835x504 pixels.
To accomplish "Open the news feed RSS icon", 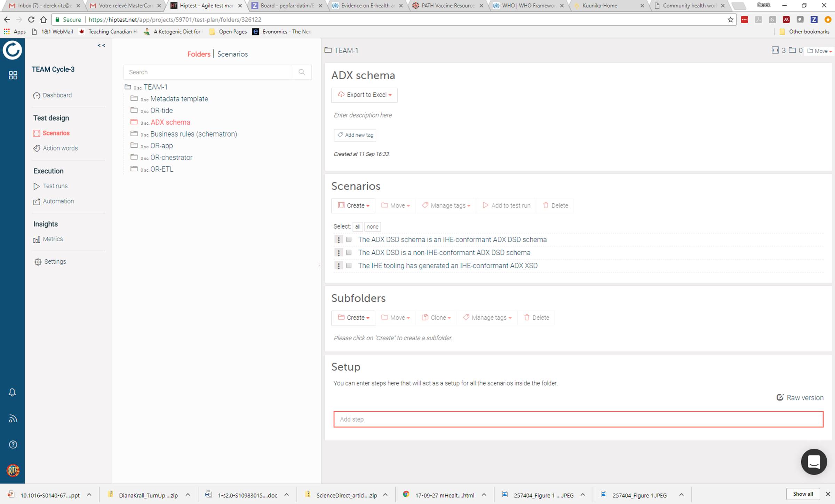I will (x=13, y=418).
